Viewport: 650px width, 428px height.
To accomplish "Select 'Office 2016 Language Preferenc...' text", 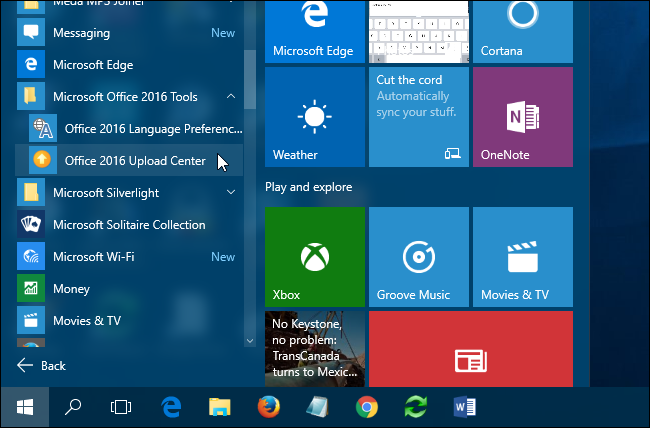I will coord(153,129).
